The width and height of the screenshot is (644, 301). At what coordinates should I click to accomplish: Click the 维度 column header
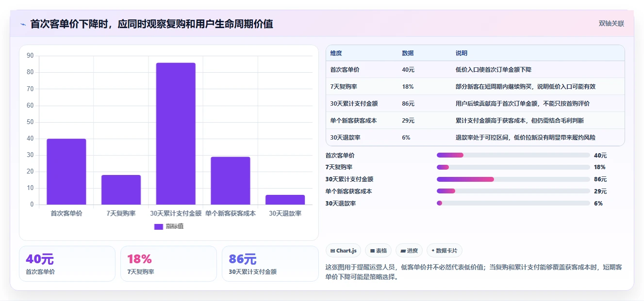coord(336,53)
